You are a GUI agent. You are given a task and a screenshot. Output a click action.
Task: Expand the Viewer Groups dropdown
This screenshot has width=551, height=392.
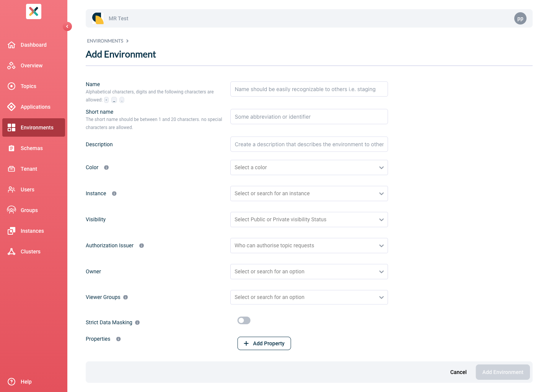(309, 297)
